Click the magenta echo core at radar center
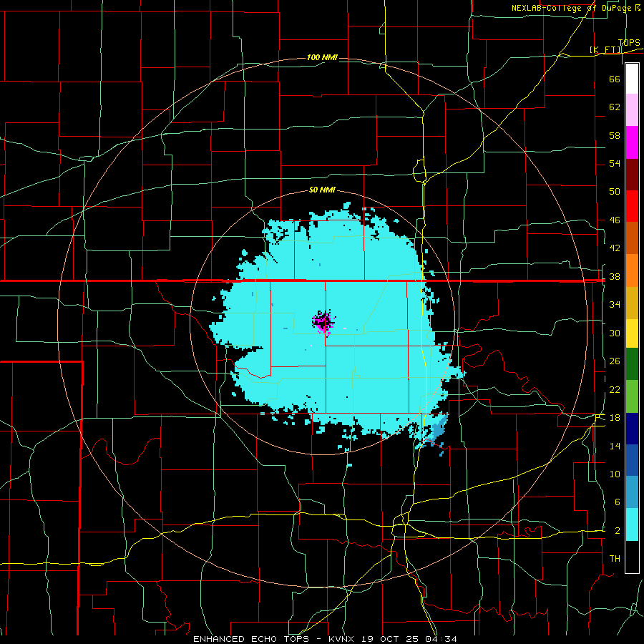Image resolution: width=644 pixels, height=644 pixels. (x=324, y=323)
